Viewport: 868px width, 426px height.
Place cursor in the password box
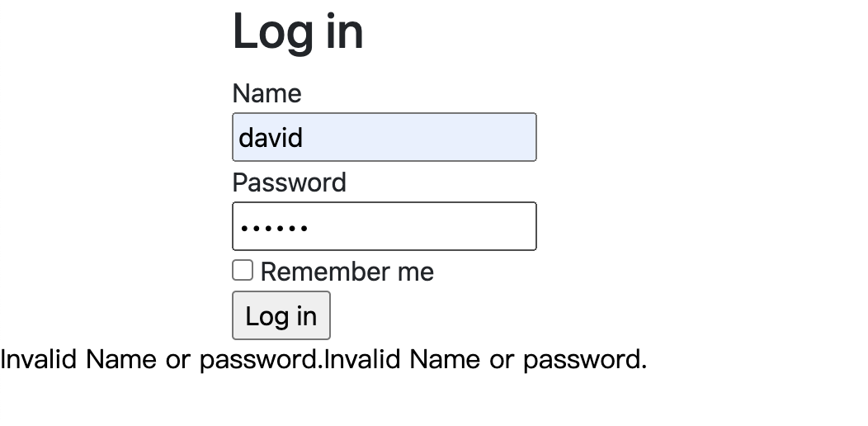coord(384,226)
